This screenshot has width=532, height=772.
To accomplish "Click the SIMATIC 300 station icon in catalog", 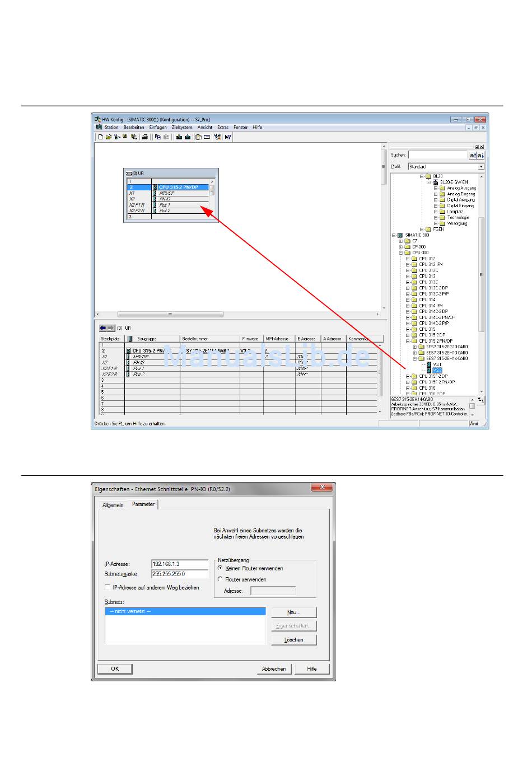I will click(400, 235).
